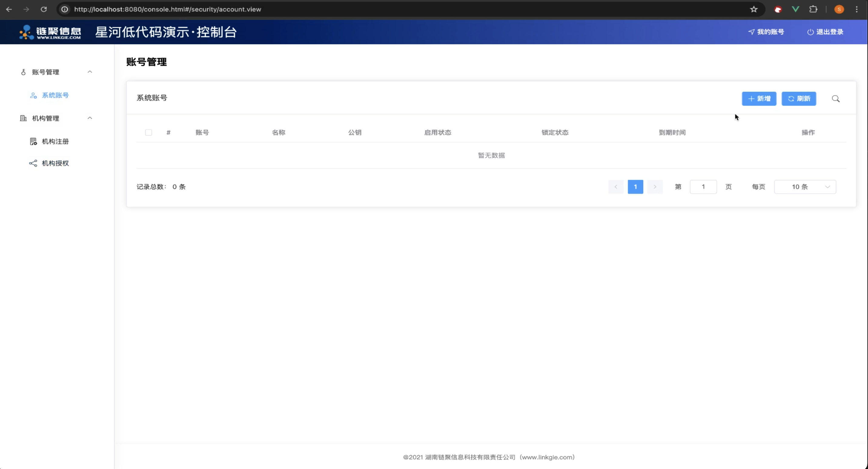Reload the page with the refresh icon
868x469 pixels.
click(44, 9)
